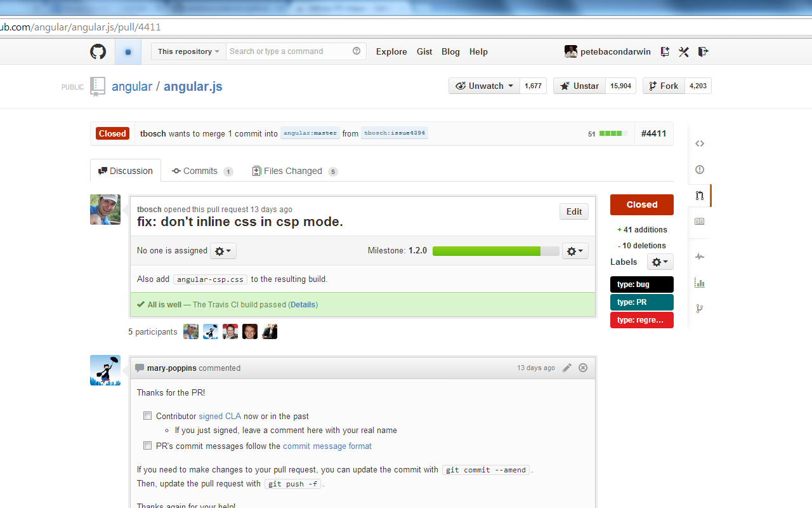Tick the Contributor signed CLA checkbox

tap(147, 416)
